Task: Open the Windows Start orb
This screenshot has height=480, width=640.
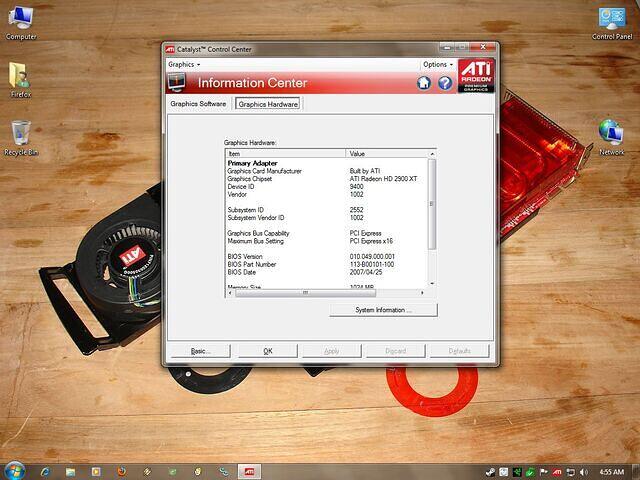Action: [x=14, y=471]
